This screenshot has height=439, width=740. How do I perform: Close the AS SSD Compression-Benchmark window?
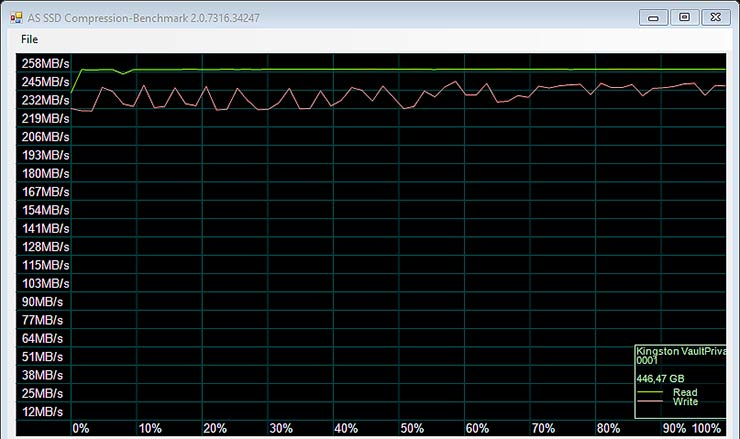[717, 17]
